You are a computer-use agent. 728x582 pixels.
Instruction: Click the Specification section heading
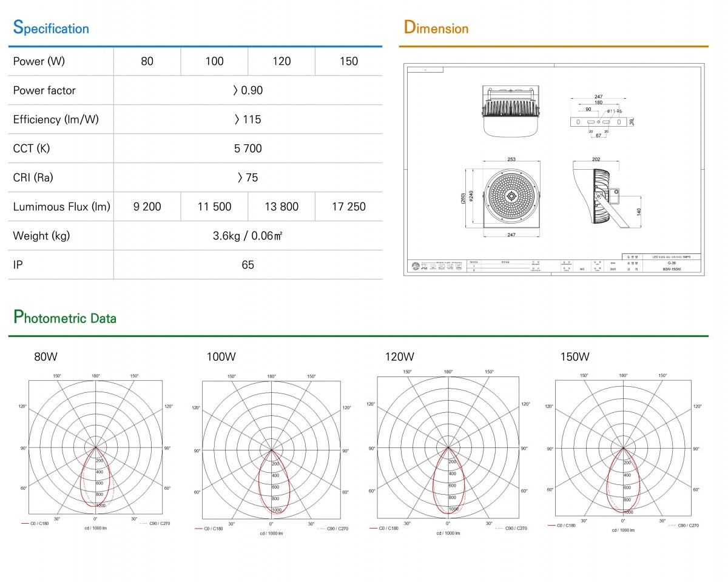51,28
